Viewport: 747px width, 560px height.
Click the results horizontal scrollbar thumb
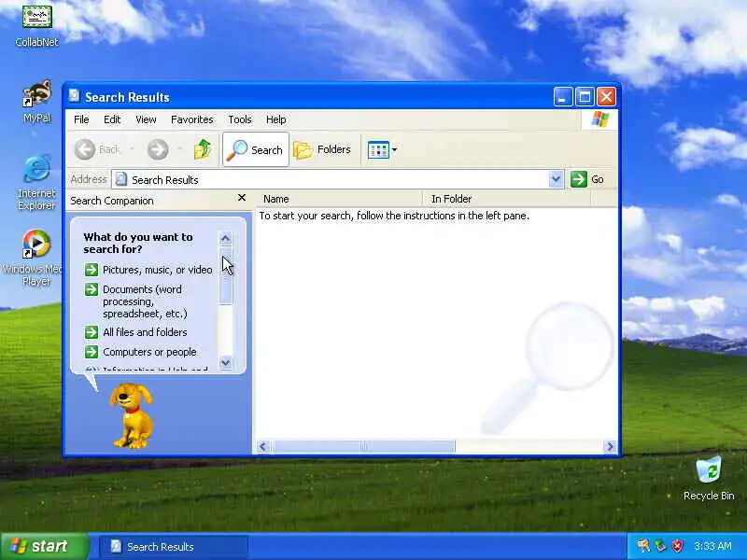point(363,447)
